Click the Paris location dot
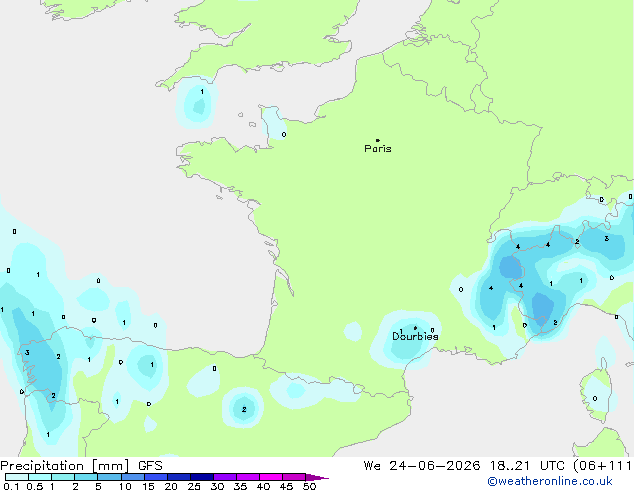This screenshot has width=634, height=490. click(378, 140)
